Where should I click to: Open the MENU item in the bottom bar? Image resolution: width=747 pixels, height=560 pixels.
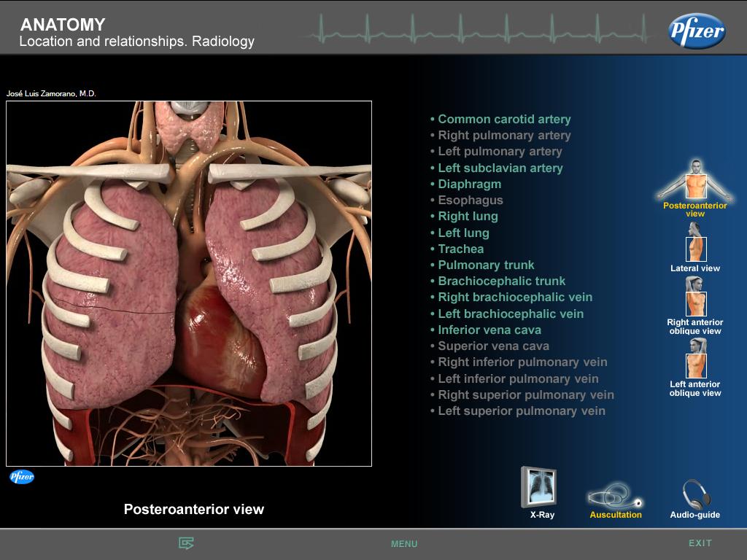pos(404,544)
